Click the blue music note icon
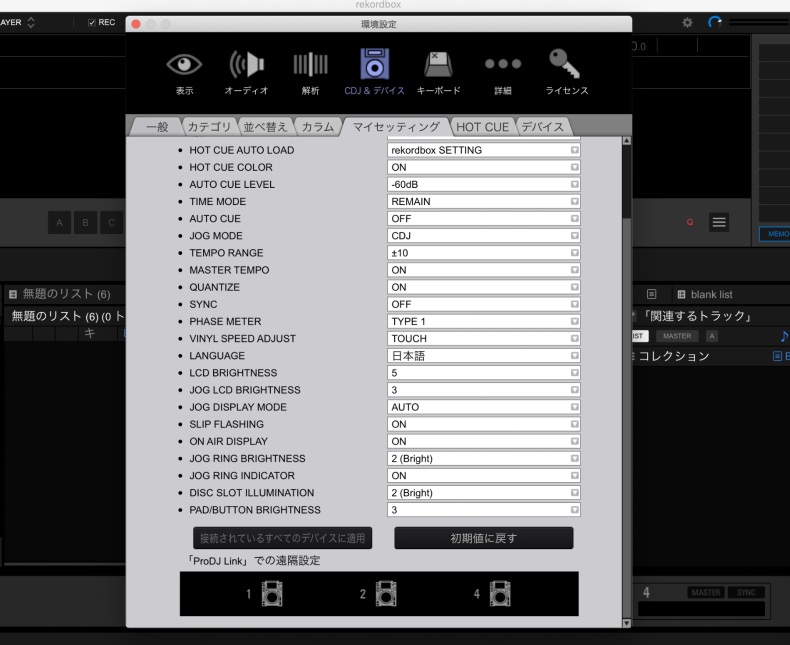This screenshot has width=790, height=645. coord(784,336)
